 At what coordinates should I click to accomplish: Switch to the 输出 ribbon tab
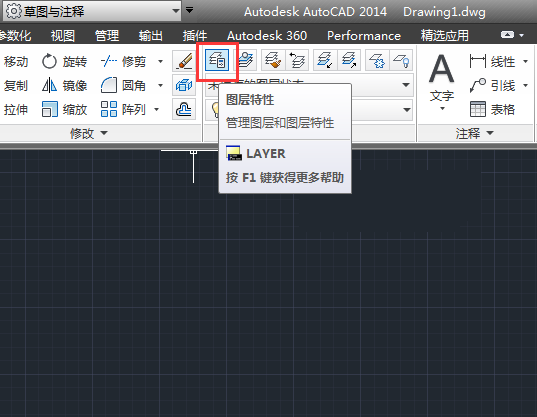[x=150, y=36]
